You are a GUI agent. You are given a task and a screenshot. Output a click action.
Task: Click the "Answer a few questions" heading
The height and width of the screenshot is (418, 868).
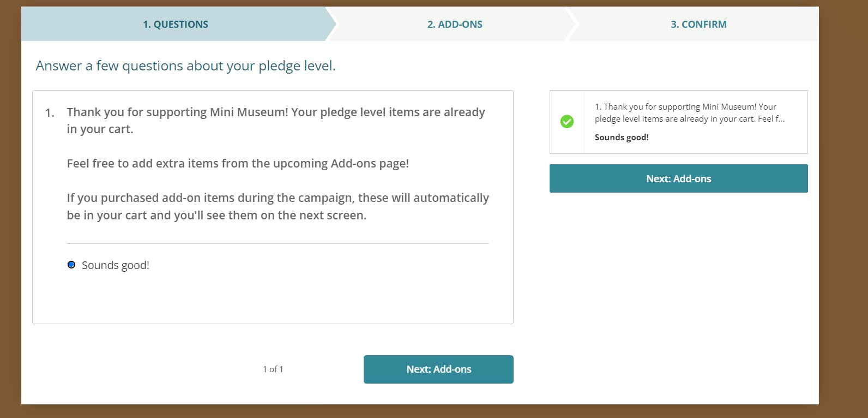pyautogui.click(x=185, y=66)
